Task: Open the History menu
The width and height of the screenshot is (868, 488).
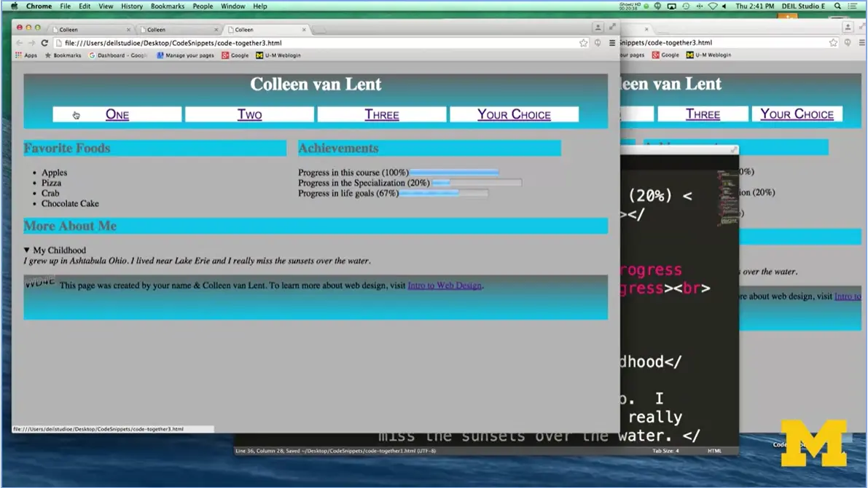Action: coord(131,6)
